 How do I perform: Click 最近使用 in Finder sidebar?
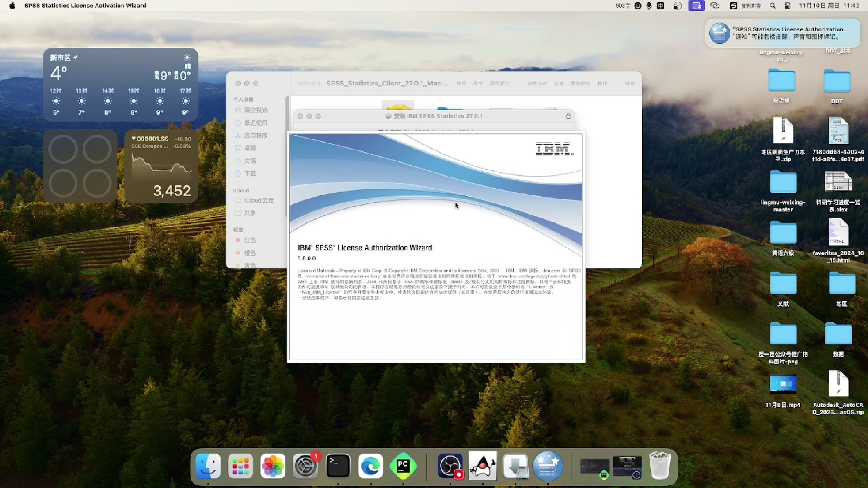point(256,122)
